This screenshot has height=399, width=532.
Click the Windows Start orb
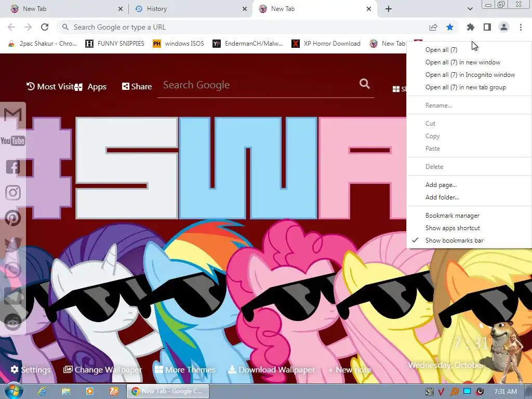14,391
